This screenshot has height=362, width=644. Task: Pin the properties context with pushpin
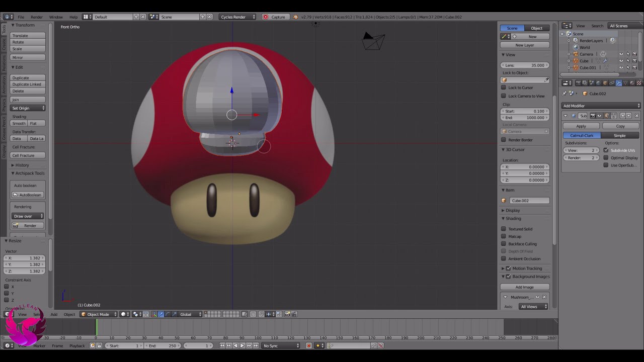(565, 94)
